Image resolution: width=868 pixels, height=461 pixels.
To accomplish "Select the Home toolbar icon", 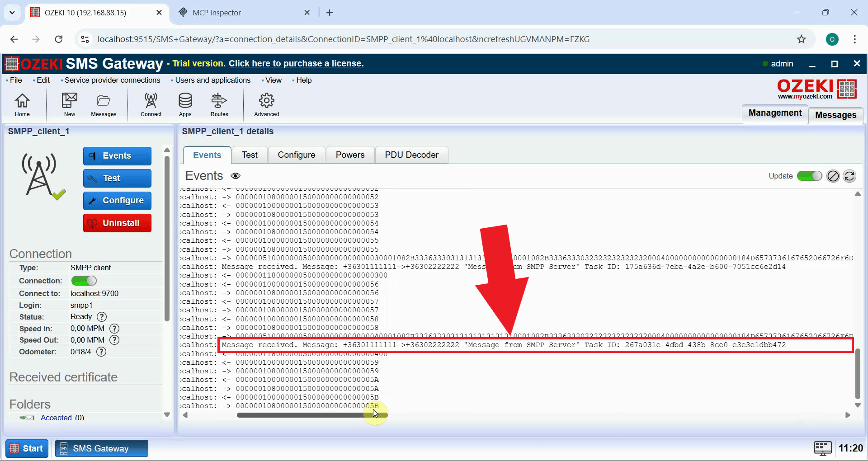I will coord(22,104).
